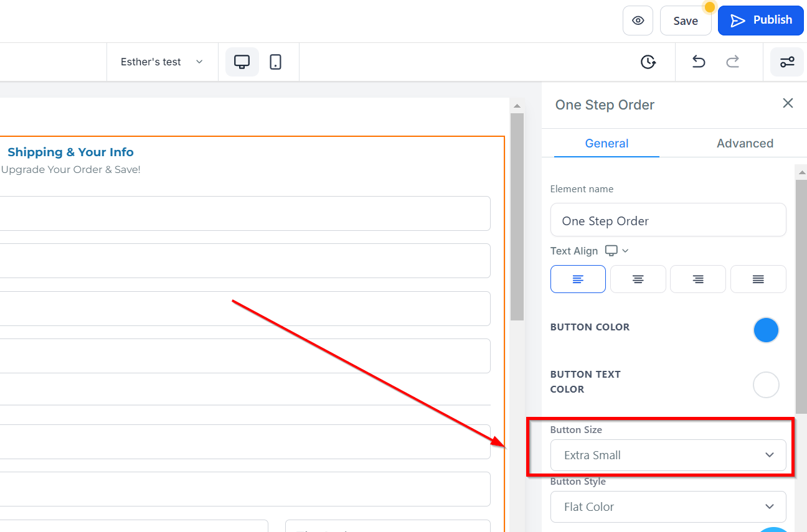The image size is (807, 532).
Task: Click the panel scrollbar up arrow
Action: [x=801, y=172]
